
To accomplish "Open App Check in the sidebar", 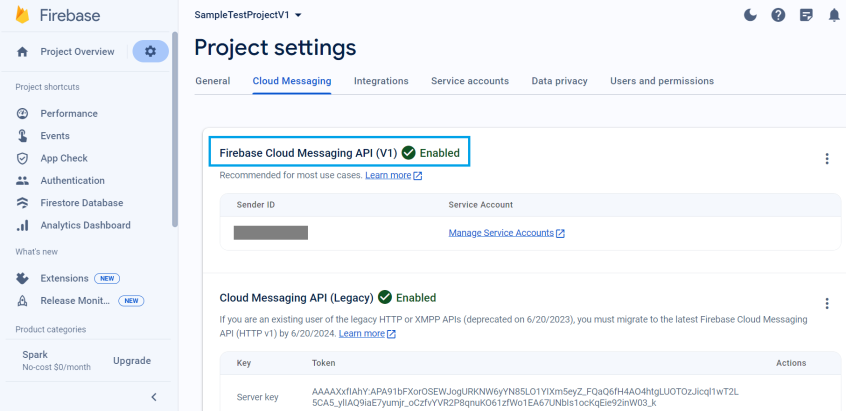I will [64, 158].
